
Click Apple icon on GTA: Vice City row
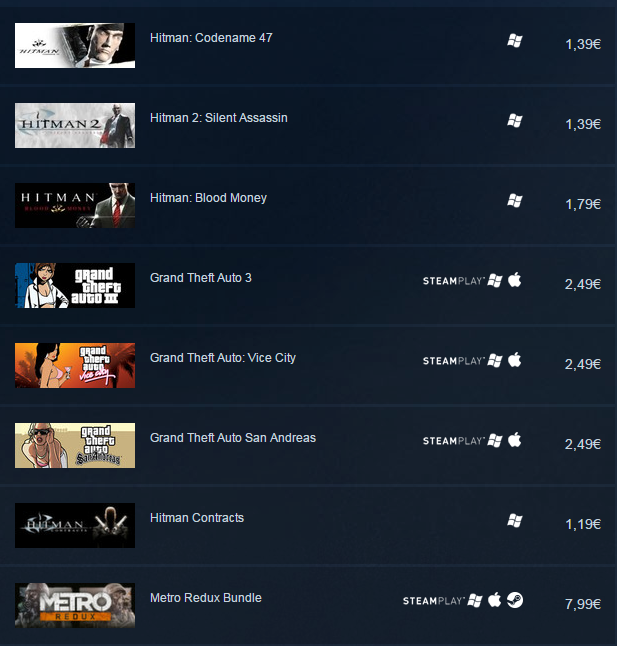coord(514,360)
